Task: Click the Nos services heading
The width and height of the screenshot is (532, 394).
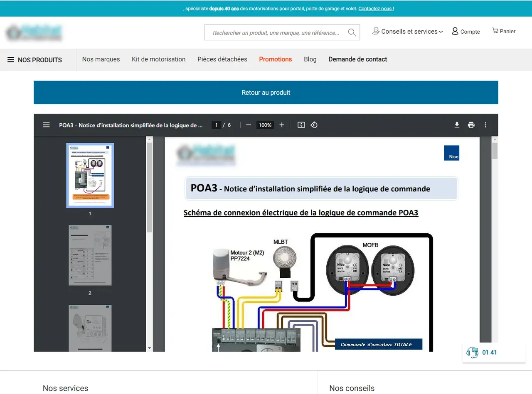Action: [x=66, y=388]
